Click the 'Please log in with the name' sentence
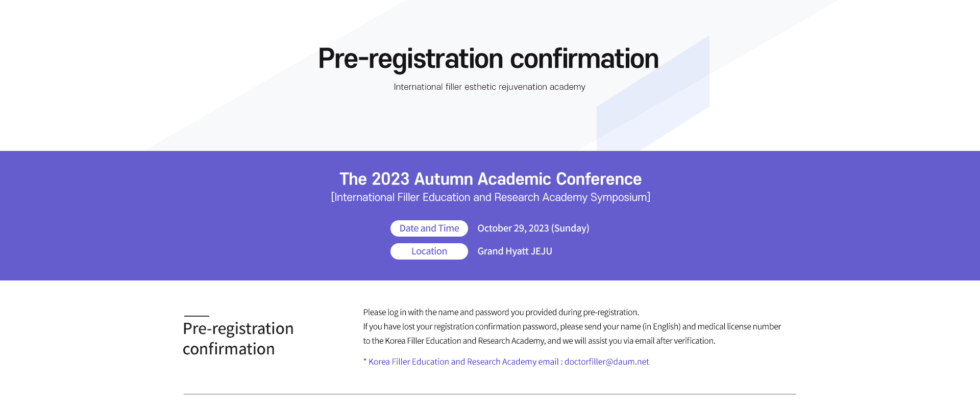The width and height of the screenshot is (980, 411). tap(501, 312)
